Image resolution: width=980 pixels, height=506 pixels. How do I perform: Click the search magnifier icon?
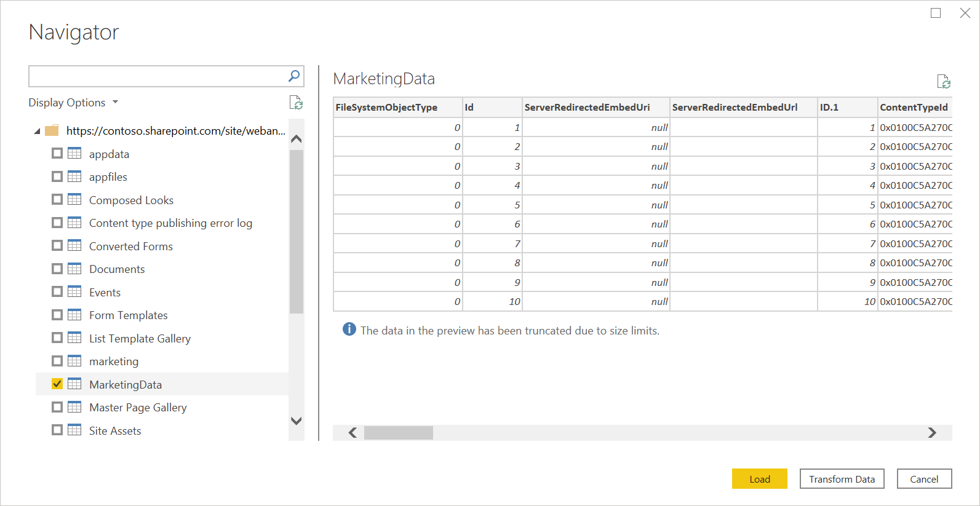point(294,76)
